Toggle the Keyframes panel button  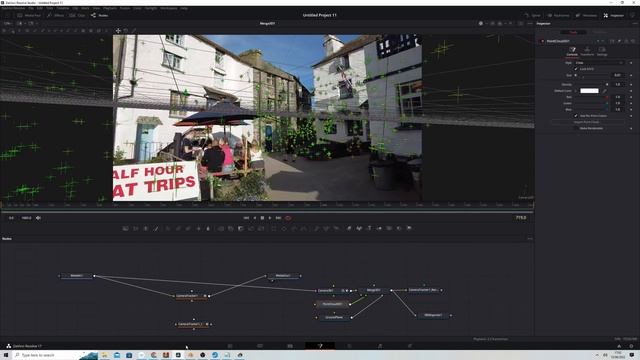pyautogui.click(x=558, y=16)
